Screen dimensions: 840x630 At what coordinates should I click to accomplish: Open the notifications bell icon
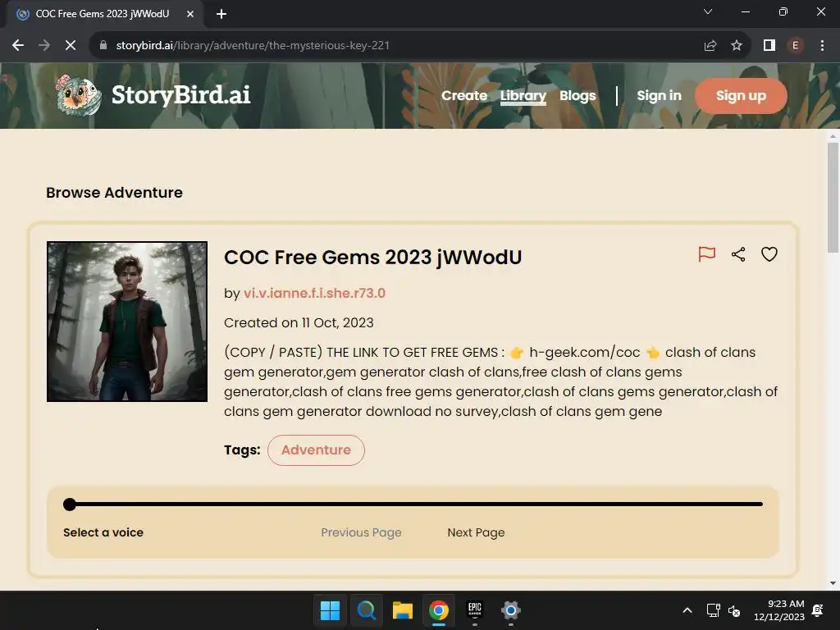818,610
